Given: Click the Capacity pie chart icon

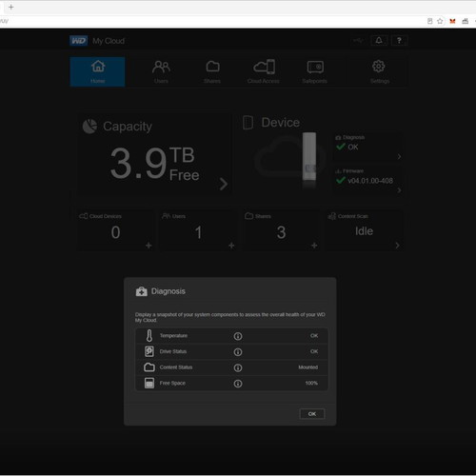Looking at the screenshot, I should pos(89,127).
